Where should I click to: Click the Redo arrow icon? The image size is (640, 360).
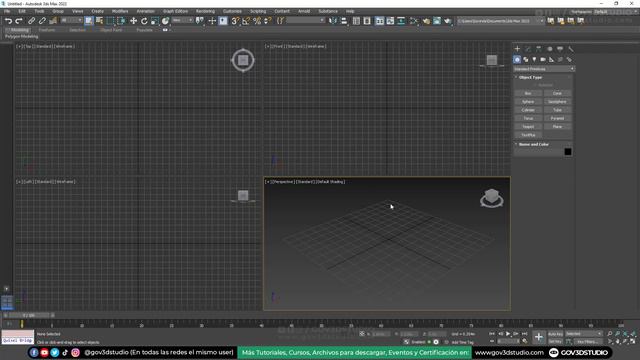pyautogui.click(x=19, y=21)
